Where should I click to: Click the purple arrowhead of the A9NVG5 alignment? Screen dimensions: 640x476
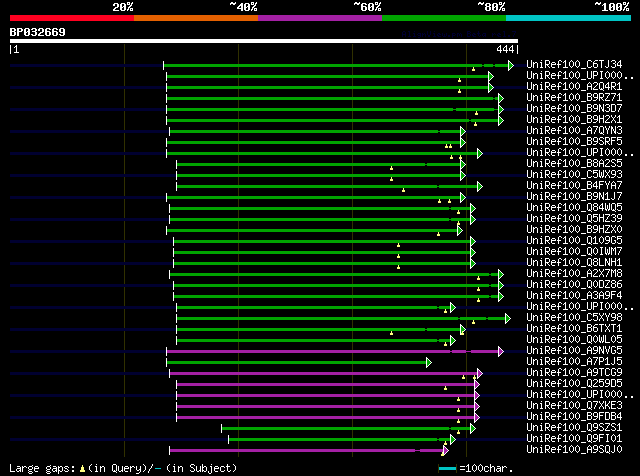coord(501,351)
